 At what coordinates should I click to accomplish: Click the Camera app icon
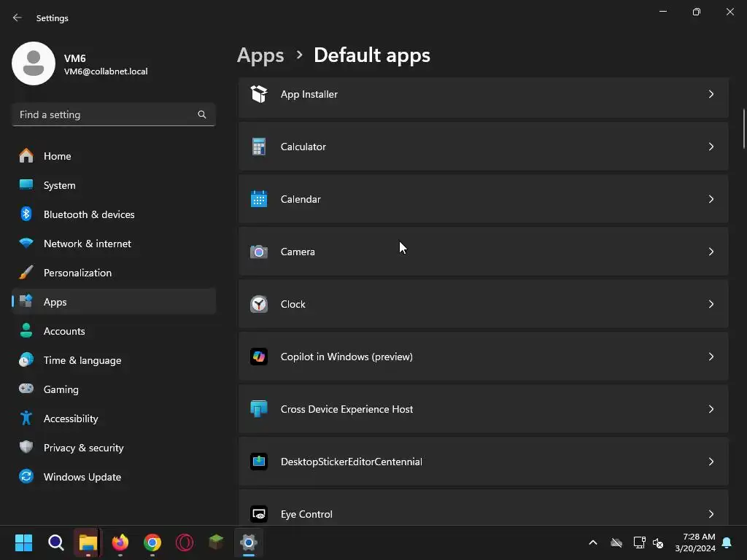(x=259, y=252)
